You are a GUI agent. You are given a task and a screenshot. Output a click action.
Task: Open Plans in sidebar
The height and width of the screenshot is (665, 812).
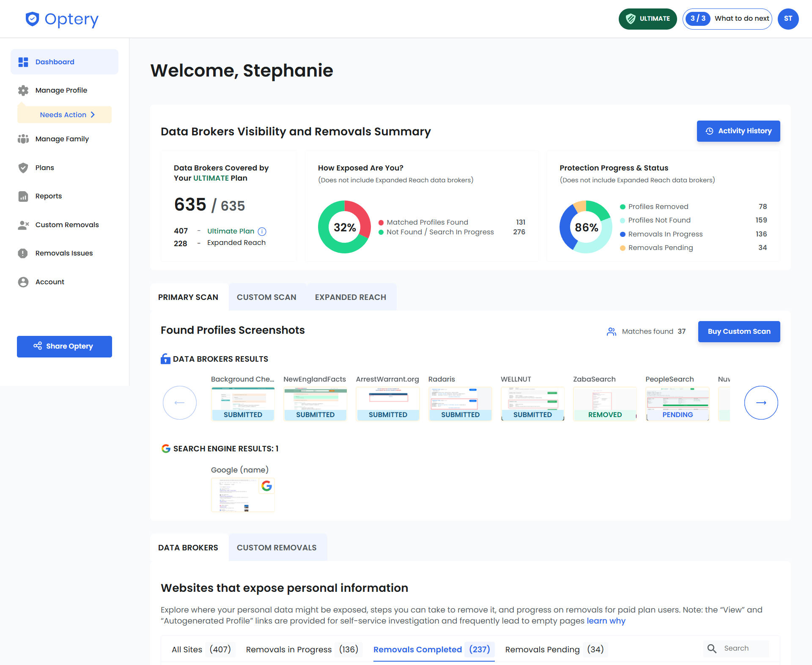point(45,168)
